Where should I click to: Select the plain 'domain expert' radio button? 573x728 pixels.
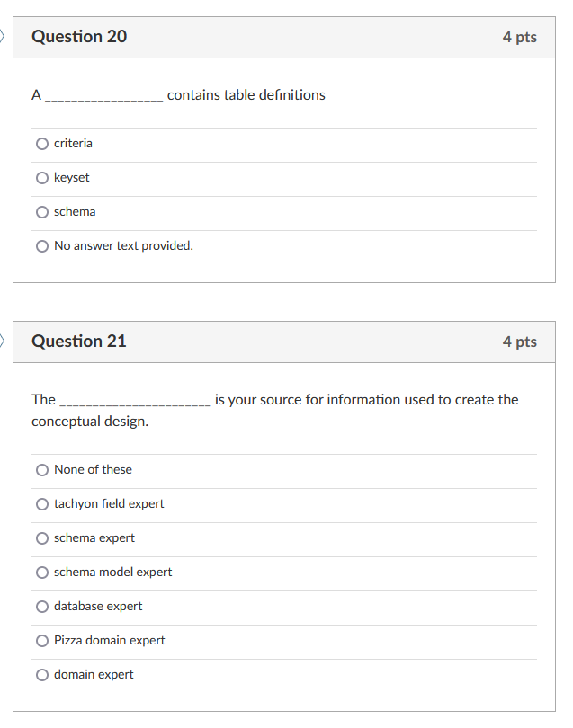click(x=42, y=675)
